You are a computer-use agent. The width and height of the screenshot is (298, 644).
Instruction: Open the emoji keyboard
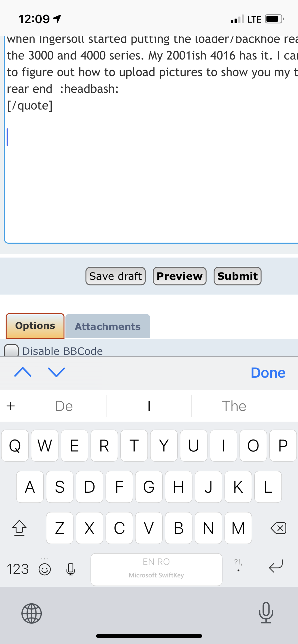coord(45,569)
